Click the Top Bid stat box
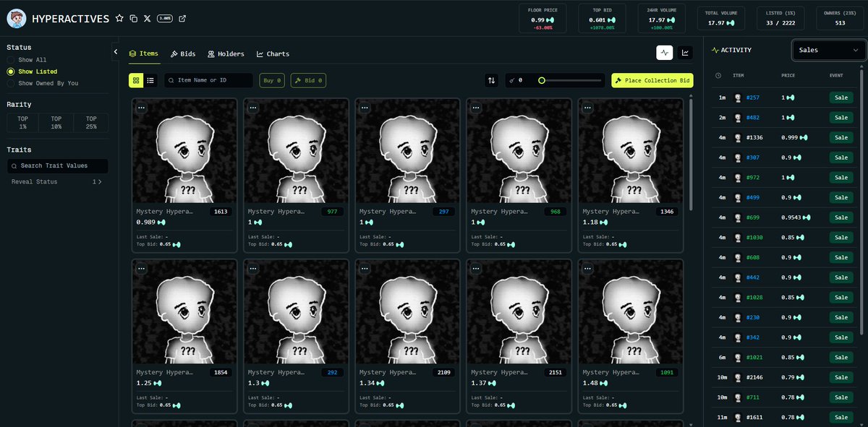Viewport: 868px width, 427px height. tap(602, 18)
